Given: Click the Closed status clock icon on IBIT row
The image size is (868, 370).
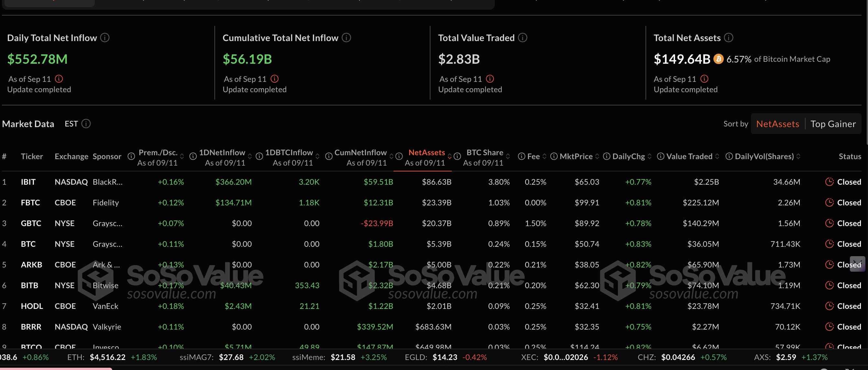Looking at the screenshot, I should (829, 182).
